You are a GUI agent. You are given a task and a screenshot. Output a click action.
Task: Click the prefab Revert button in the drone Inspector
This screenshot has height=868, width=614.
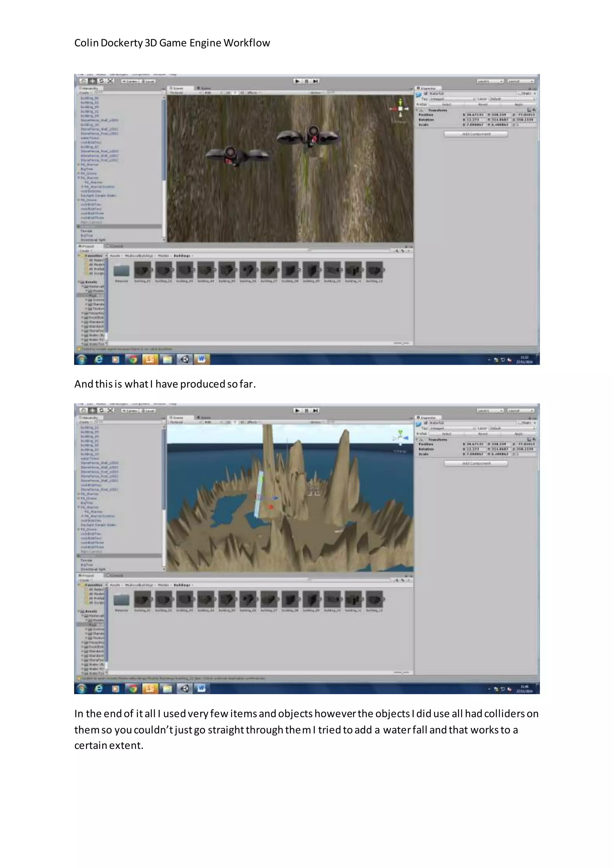(x=483, y=104)
